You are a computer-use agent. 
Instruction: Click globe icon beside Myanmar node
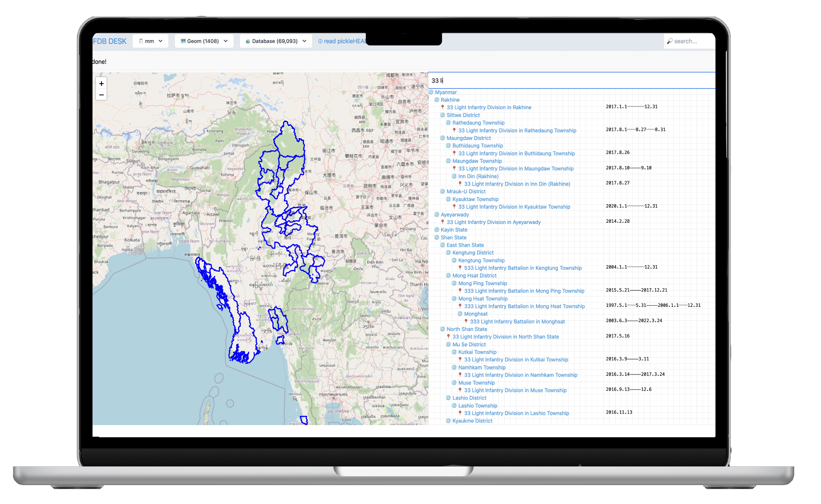point(431,92)
